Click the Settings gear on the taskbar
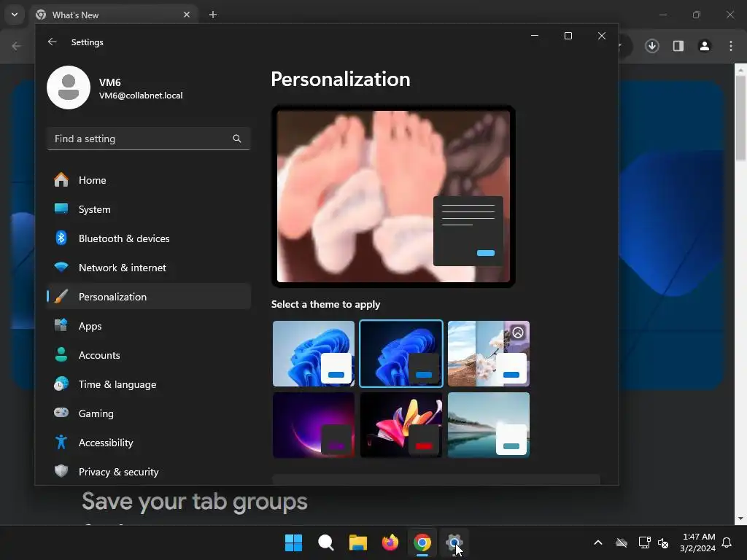This screenshot has height=560, width=747. tap(454, 542)
